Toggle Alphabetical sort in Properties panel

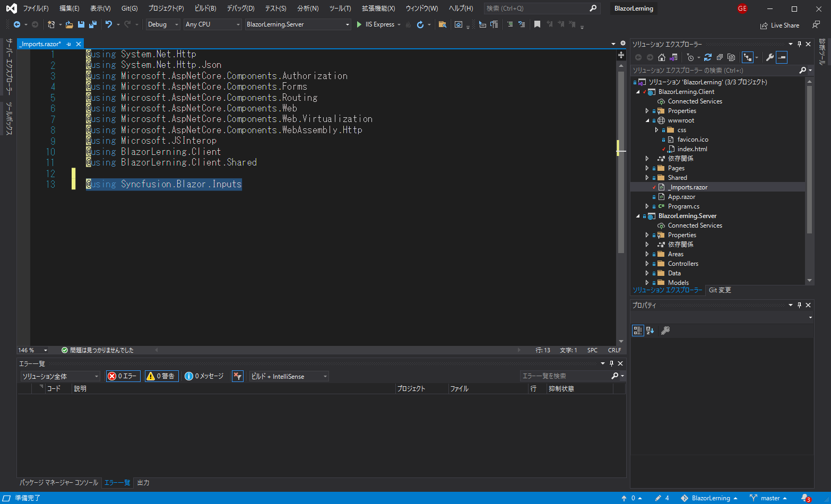click(650, 331)
